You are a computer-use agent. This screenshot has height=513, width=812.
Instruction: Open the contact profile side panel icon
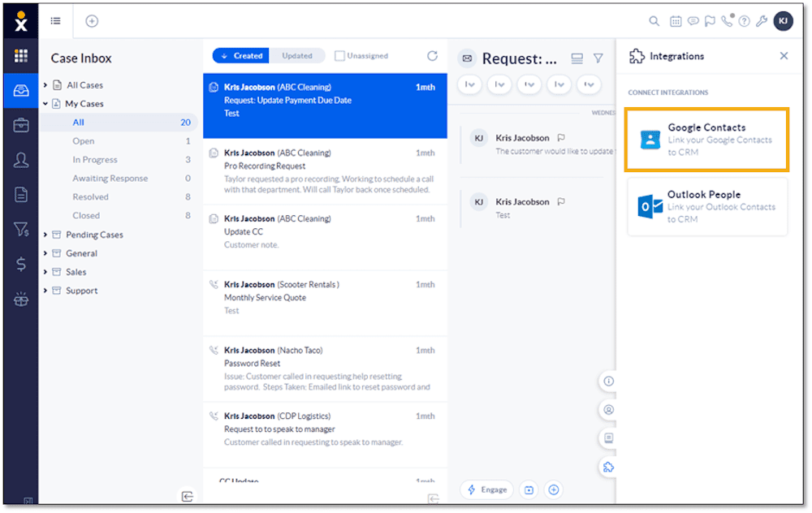[608, 409]
